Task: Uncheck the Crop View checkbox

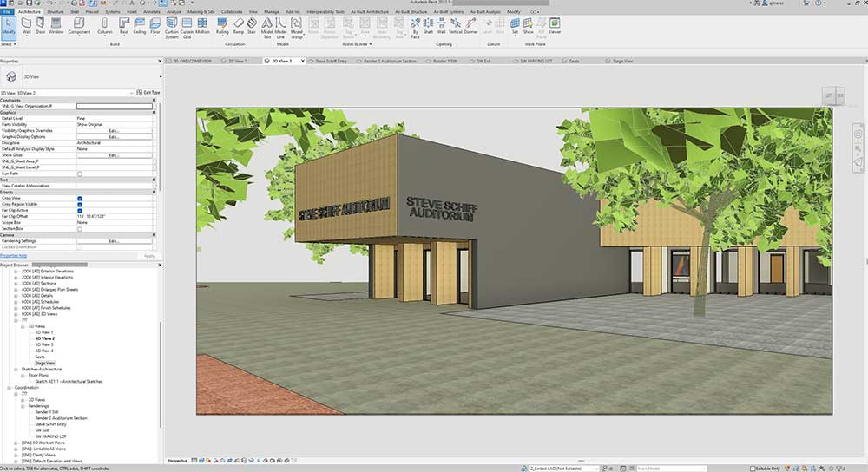Action: tap(80, 198)
